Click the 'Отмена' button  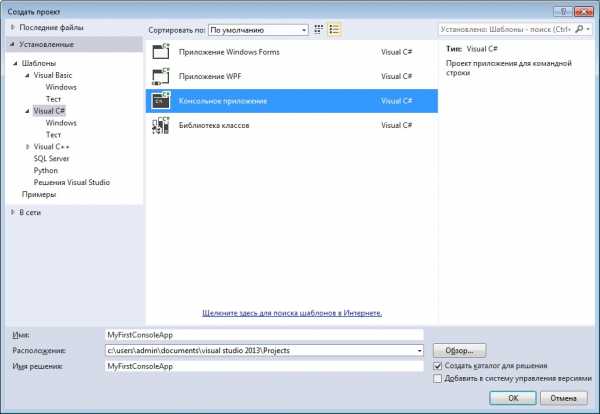[x=564, y=398]
